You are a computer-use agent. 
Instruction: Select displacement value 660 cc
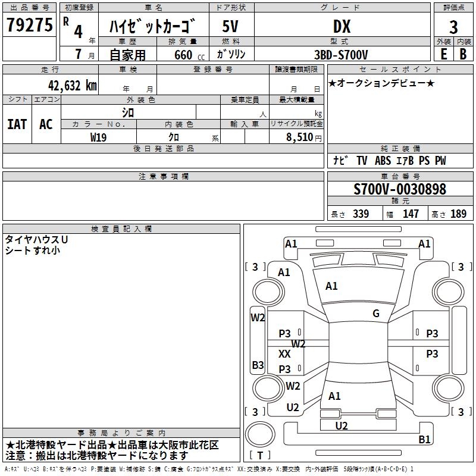coord(189,55)
